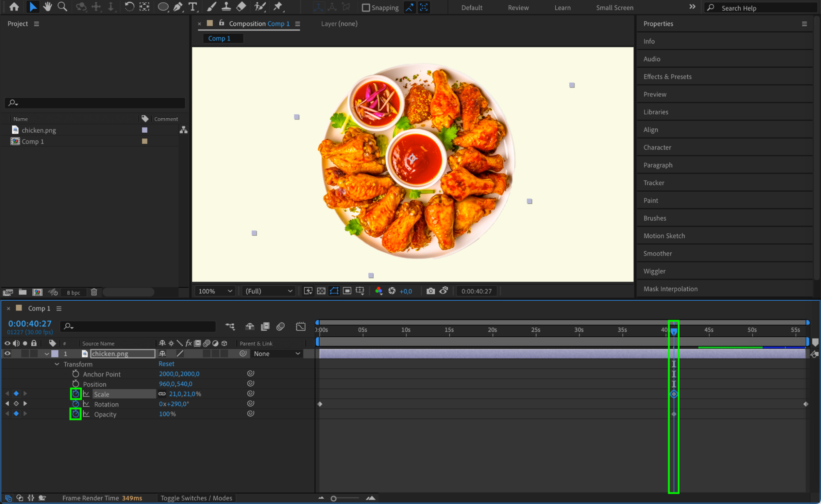This screenshot has height=504, width=821.
Task: Open the Effects & Presets panel
Action: pyautogui.click(x=667, y=76)
